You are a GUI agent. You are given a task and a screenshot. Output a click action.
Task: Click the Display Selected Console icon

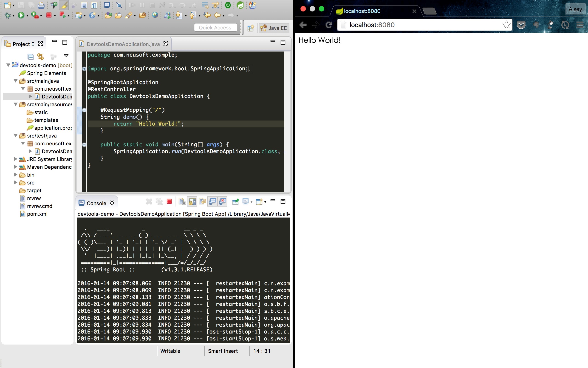pos(245,201)
